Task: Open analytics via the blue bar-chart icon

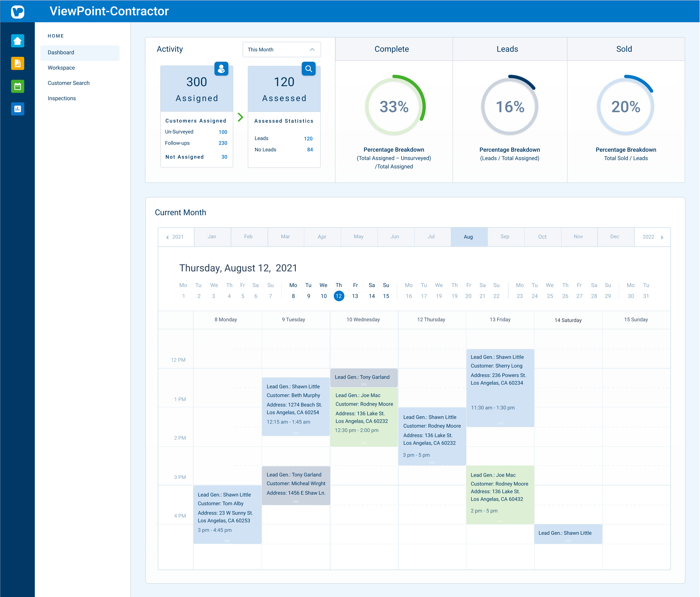Action: [17, 109]
